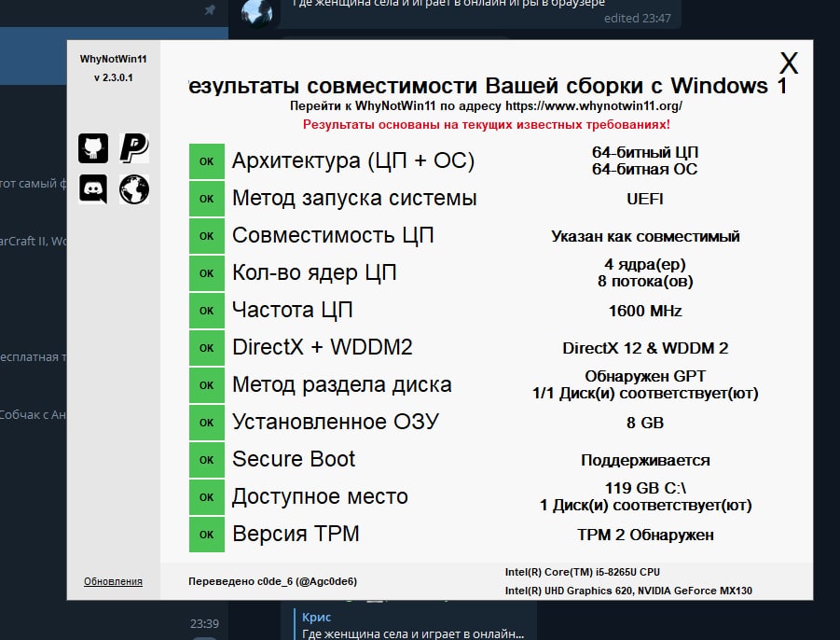Click OK indicator for Совместимость ЦП

(x=207, y=236)
